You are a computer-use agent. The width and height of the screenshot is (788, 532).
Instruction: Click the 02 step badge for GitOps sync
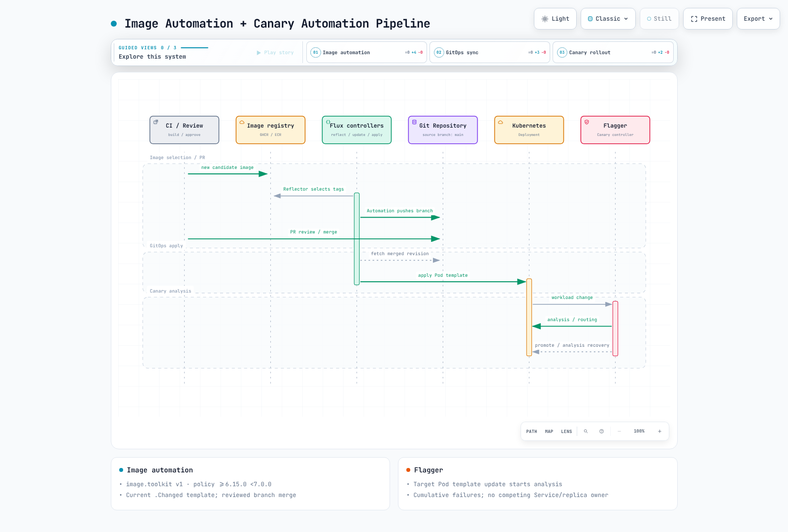coord(439,53)
